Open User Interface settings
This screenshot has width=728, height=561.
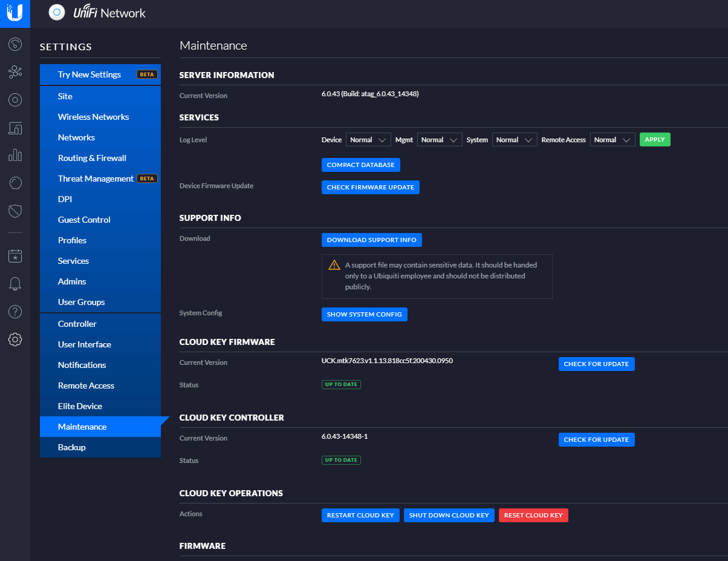point(100,344)
